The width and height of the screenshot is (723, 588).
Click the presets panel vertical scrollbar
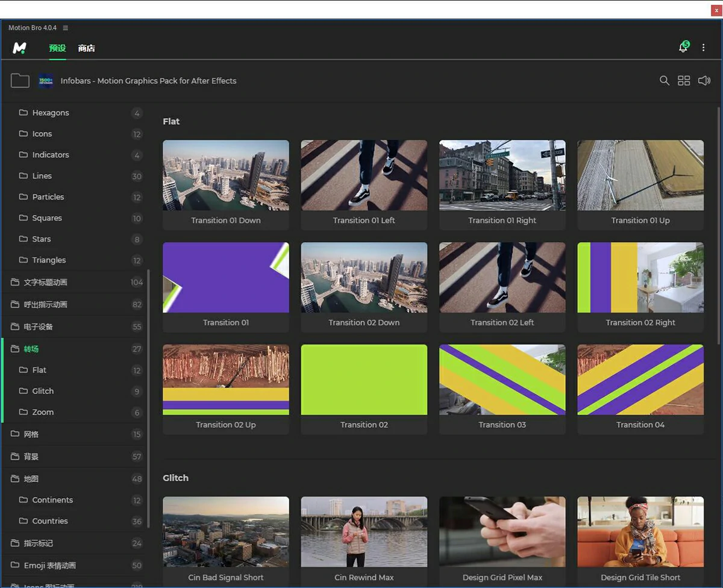pyautogui.click(x=719, y=226)
